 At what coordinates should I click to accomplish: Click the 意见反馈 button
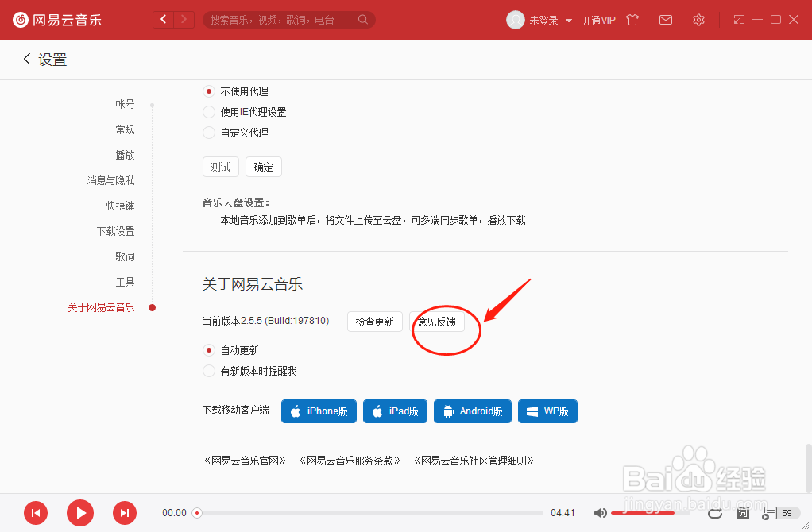point(437,322)
